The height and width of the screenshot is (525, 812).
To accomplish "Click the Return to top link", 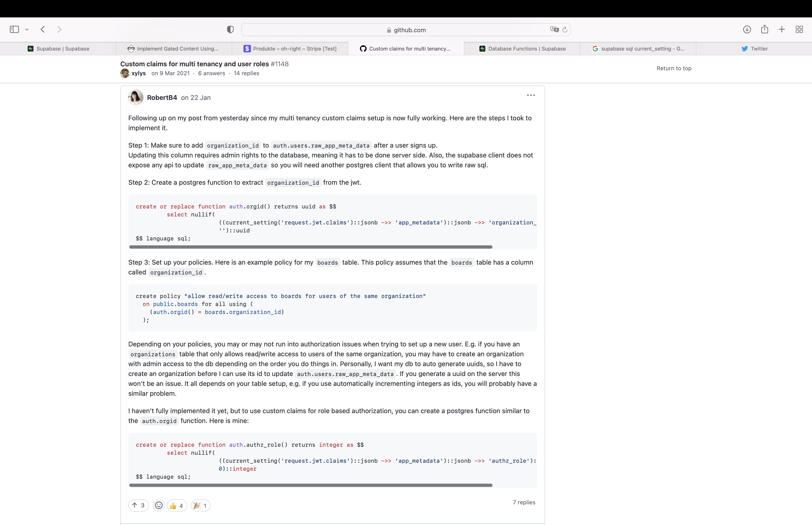I will pos(674,68).
